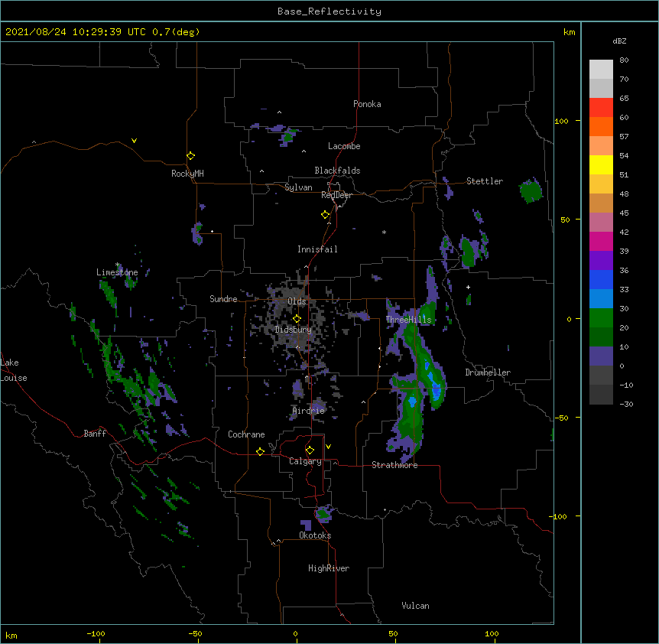Click the yellow diamond marker between Olds and Didsbury
Screen dimensions: 659x644
(297, 319)
